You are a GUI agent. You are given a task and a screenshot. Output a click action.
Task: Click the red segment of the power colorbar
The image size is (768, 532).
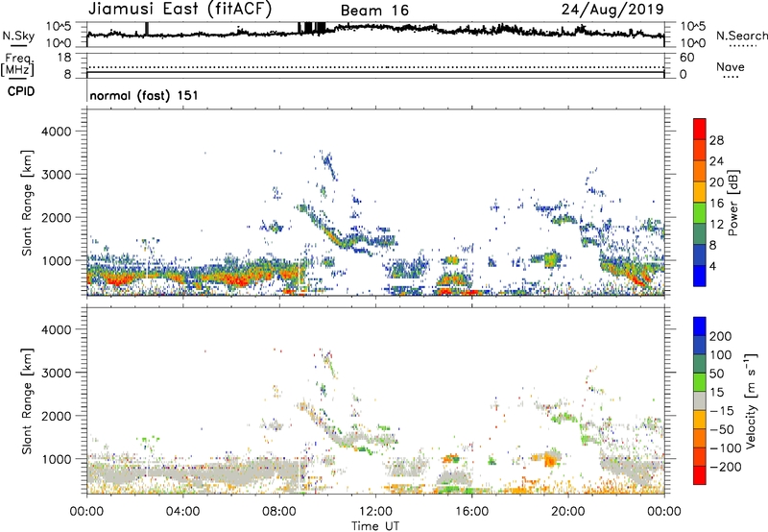tap(700, 129)
